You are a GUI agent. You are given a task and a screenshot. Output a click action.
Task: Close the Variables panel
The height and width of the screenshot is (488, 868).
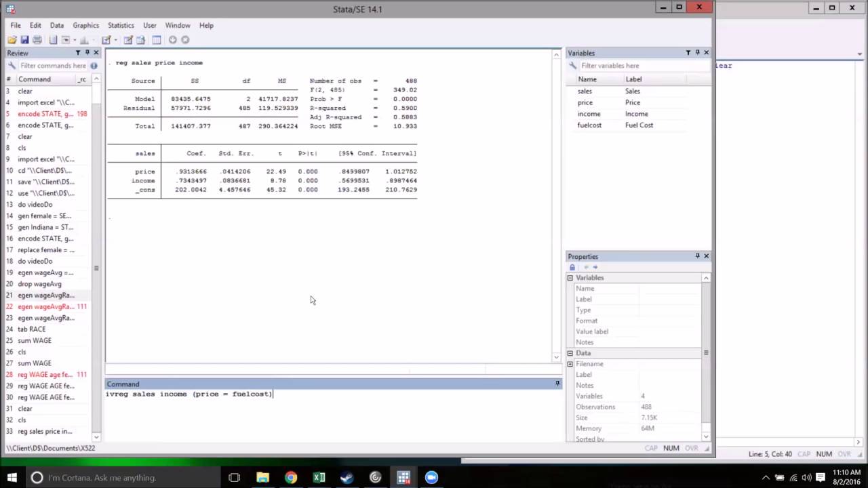point(706,53)
